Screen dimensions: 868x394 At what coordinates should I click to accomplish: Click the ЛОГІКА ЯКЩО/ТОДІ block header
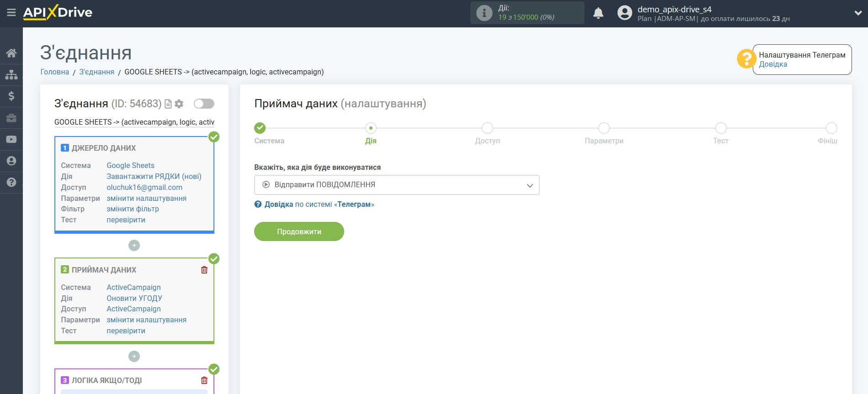point(107,380)
